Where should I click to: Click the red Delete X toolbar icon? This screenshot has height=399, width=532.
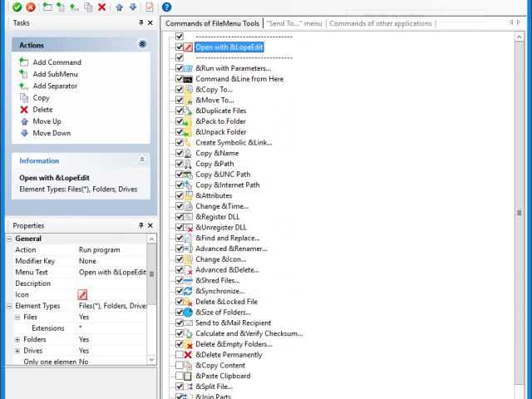101,7
